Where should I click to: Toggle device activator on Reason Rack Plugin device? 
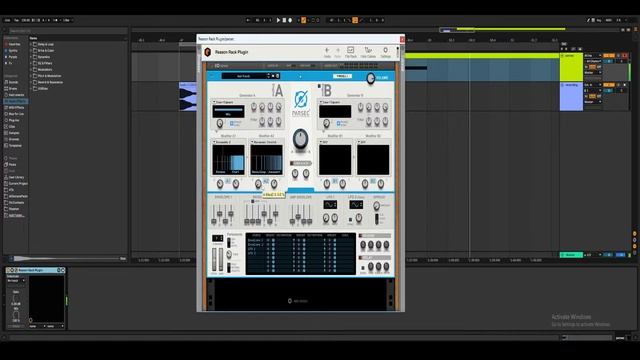click(x=9, y=270)
